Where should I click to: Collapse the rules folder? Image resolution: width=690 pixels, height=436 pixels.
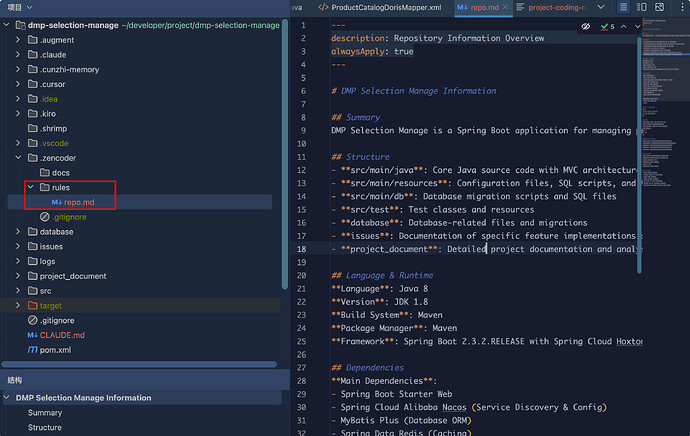click(30, 187)
